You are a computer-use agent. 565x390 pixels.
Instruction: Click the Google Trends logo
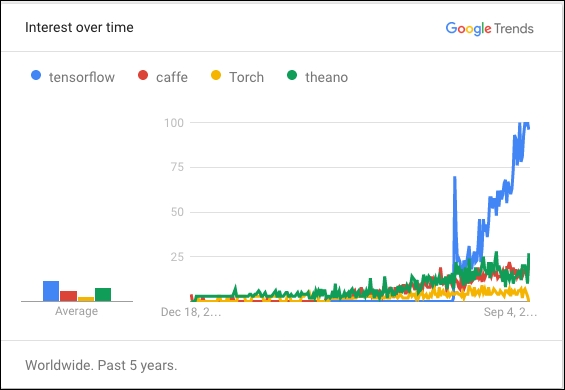pyautogui.click(x=489, y=28)
